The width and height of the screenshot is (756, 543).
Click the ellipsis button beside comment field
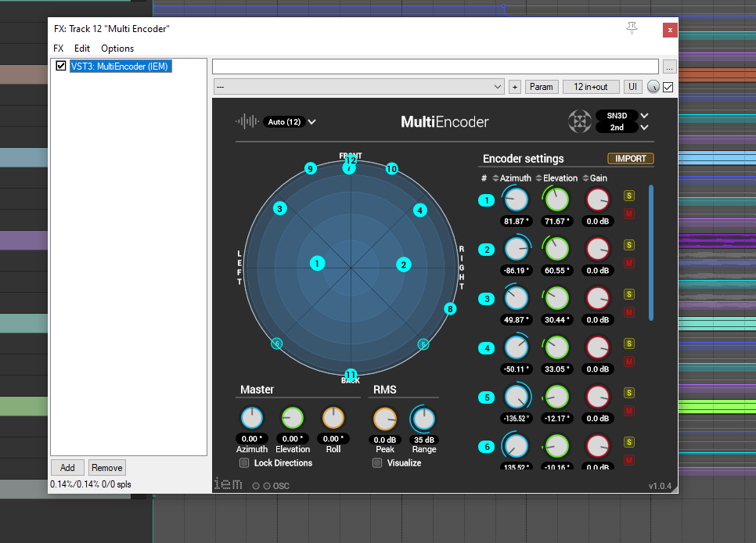pos(669,67)
